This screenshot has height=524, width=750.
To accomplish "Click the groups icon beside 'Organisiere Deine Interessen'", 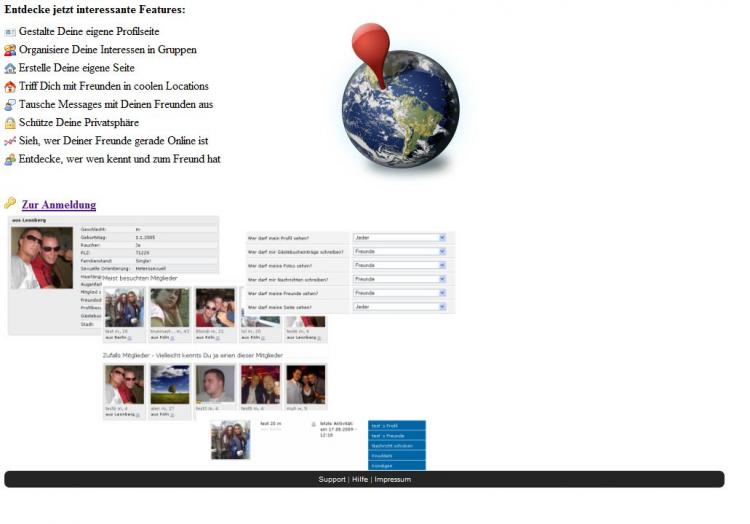I will [x=10, y=50].
